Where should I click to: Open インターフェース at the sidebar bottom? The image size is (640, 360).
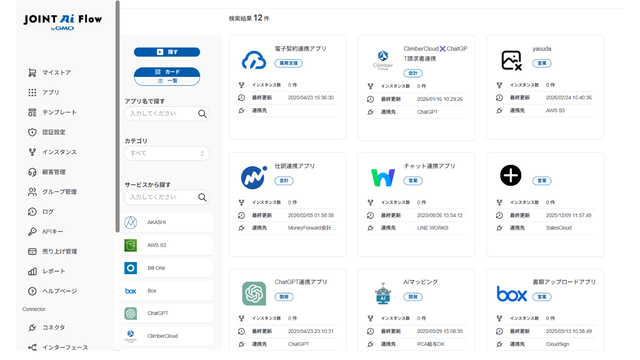pos(65,347)
